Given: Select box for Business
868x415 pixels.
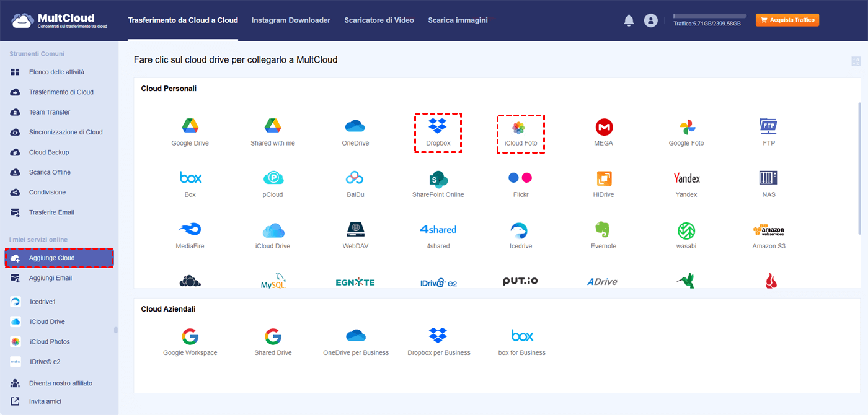Looking at the screenshot, I should point(522,342).
